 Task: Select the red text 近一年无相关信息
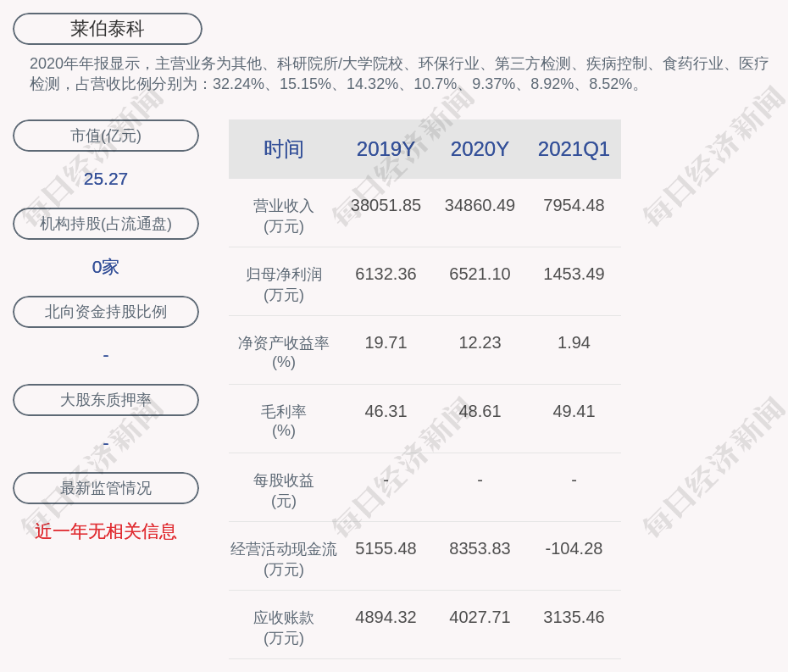pyautogui.click(x=106, y=531)
